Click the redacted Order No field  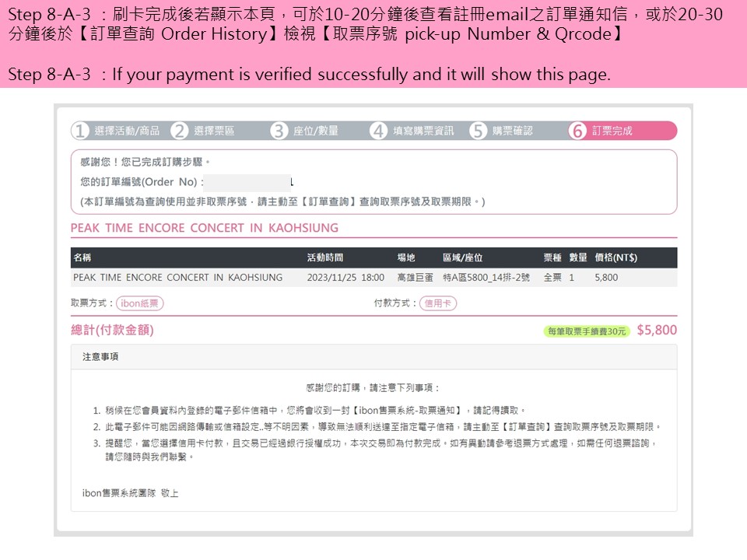tap(247, 182)
